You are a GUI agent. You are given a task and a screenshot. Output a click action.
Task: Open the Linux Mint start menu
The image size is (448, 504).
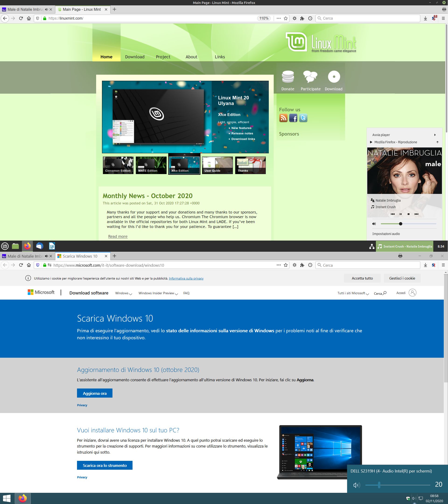(5, 246)
